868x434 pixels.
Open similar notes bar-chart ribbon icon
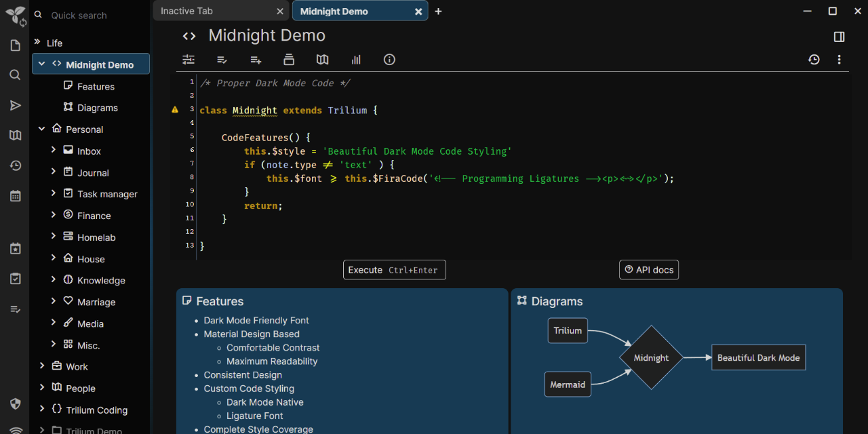(x=356, y=60)
